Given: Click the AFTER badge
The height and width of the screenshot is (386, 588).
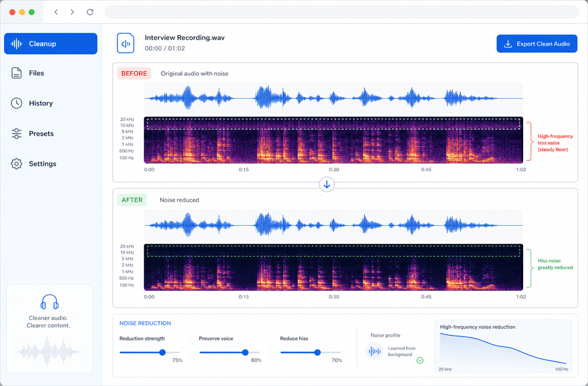Looking at the screenshot, I should pyautogui.click(x=132, y=200).
